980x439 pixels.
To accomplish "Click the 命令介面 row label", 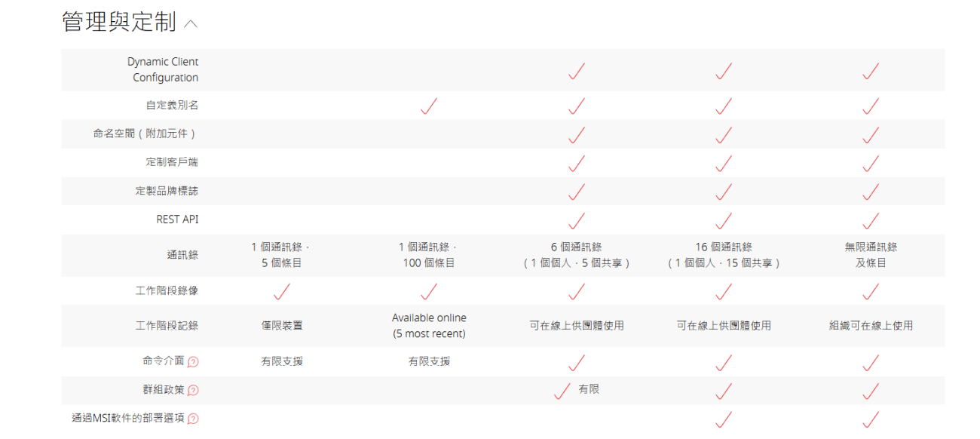I will click(x=163, y=361).
